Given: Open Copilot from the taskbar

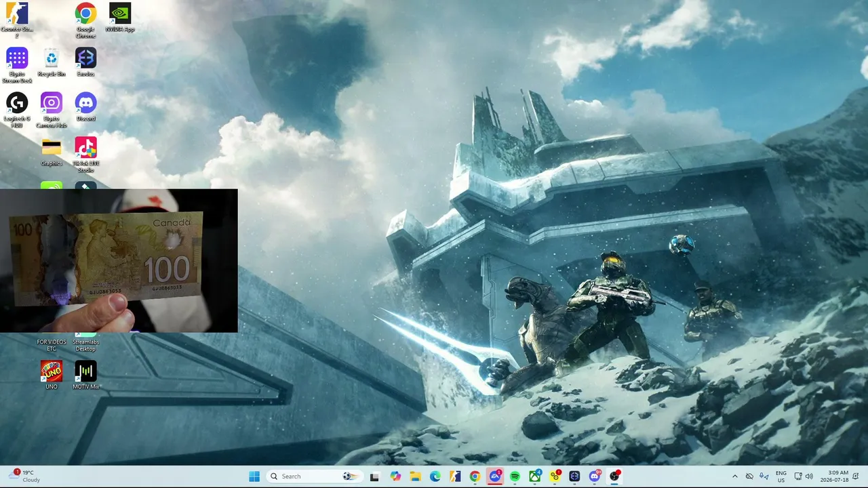Looking at the screenshot, I should [395, 476].
